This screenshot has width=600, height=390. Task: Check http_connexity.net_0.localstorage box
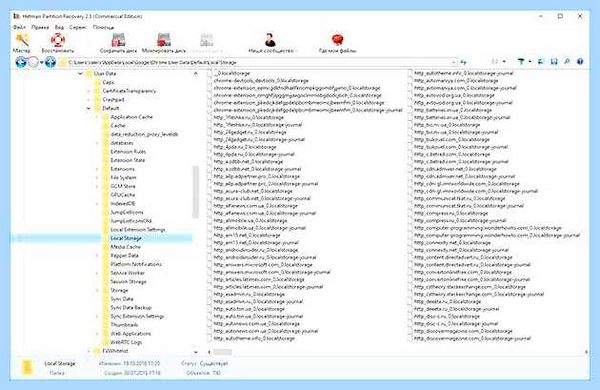coord(410,243)
